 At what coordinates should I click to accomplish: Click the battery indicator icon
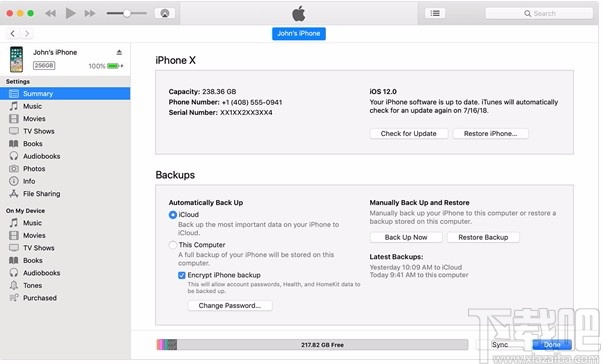(x=113, y=66)
